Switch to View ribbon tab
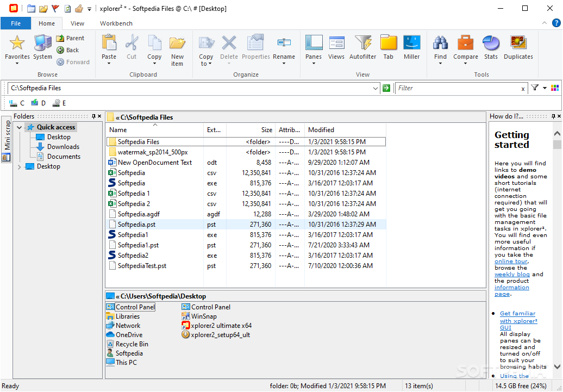The width and height of the screenshot is (563, 392). [x=77, y=23]
